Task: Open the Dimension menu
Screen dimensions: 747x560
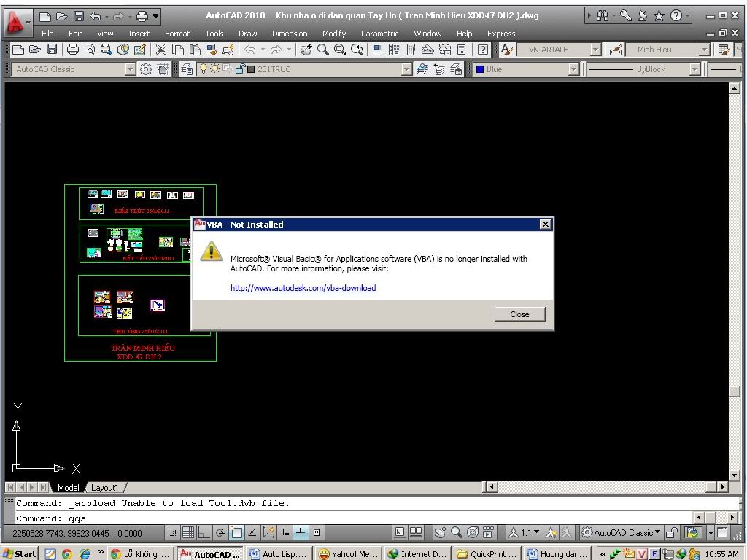Action: (x=290, y=34)
